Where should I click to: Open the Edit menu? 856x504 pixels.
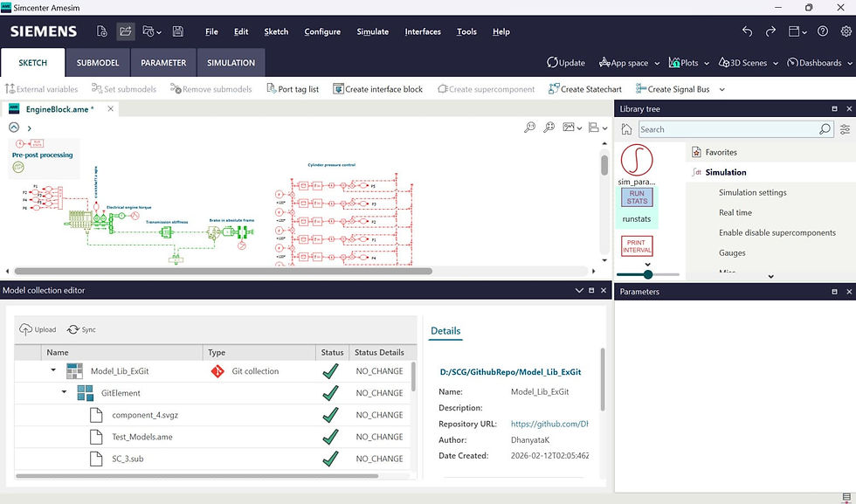(241, 31)
